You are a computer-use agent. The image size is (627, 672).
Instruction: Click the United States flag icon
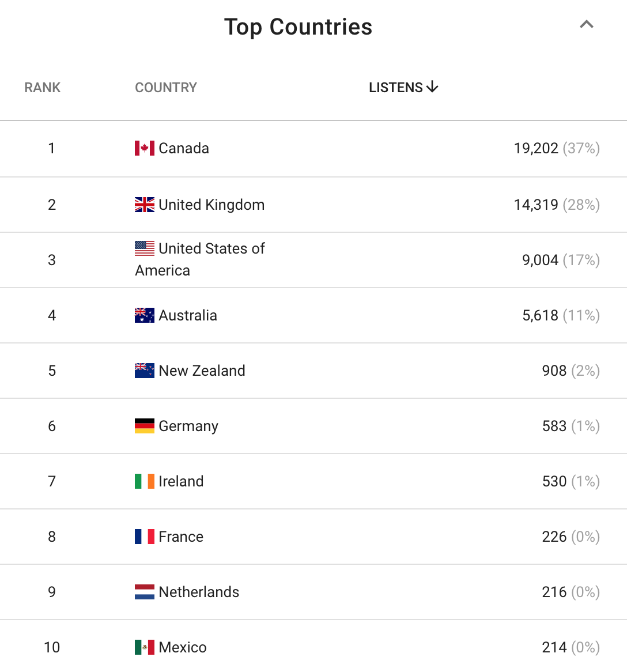[145, 248]
